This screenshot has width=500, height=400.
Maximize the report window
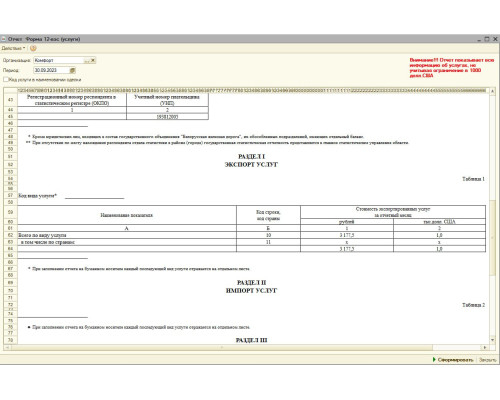(x=487, y=39)
